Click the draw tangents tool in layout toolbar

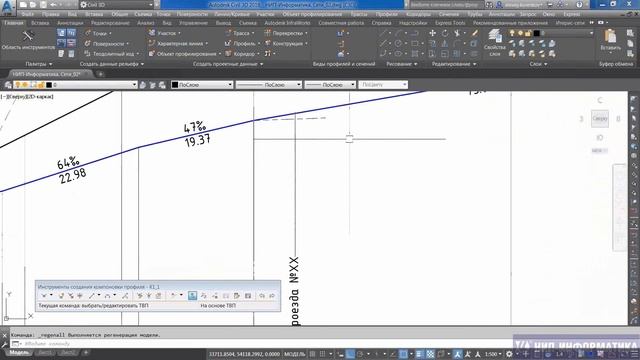point(44,296)
